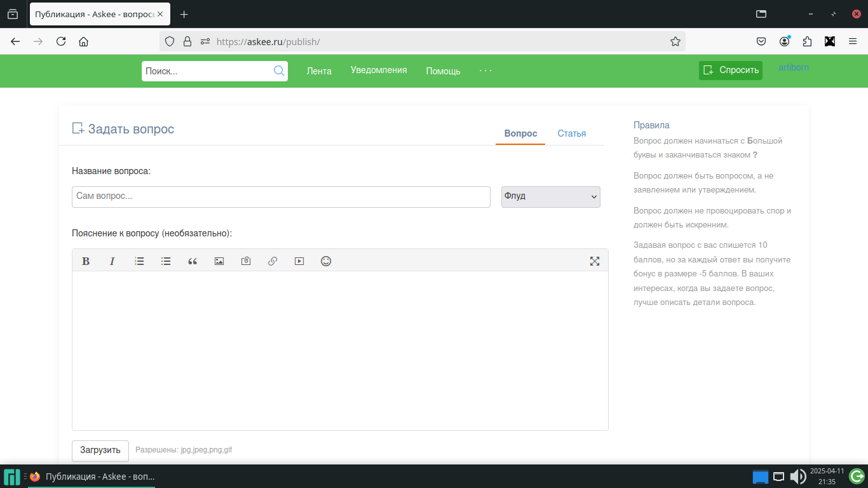Image resolution: width=868 pixels, height=488 pixels.
Task: Click the file attachment icon in editor
Action: tap(246, 261)
